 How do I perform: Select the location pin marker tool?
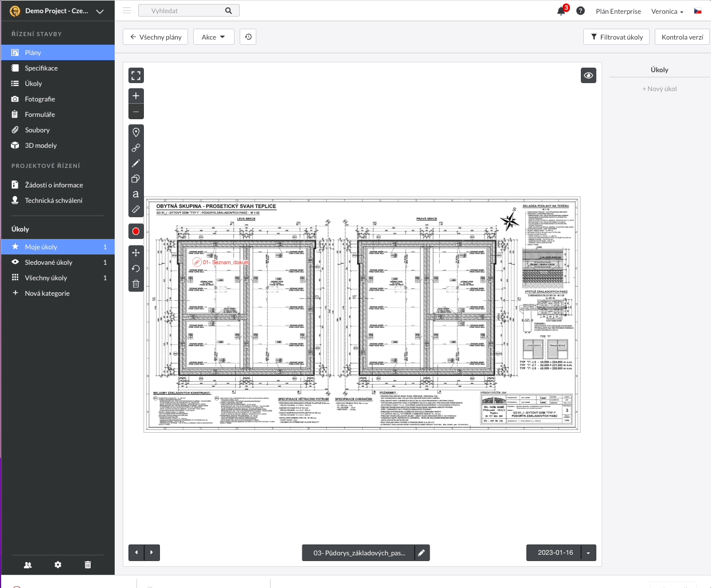coord(136,132)
